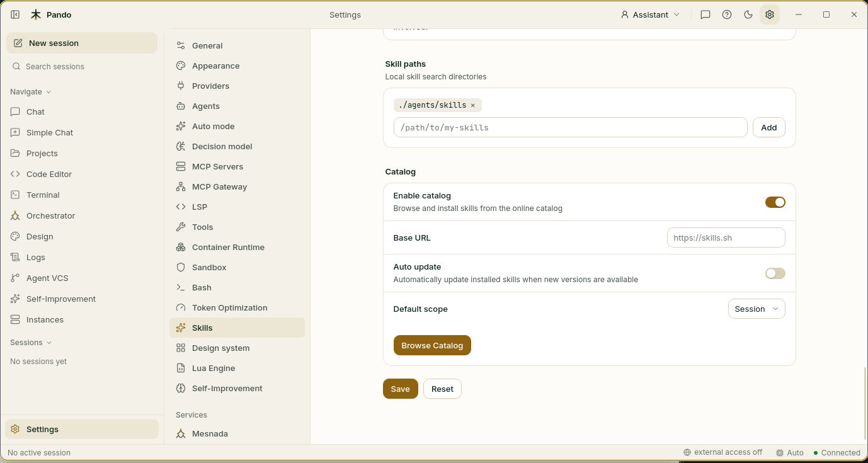This screenshot has height=463, width=868.
Task: Open Self-Improvement settings section
Action: [237, 388]
